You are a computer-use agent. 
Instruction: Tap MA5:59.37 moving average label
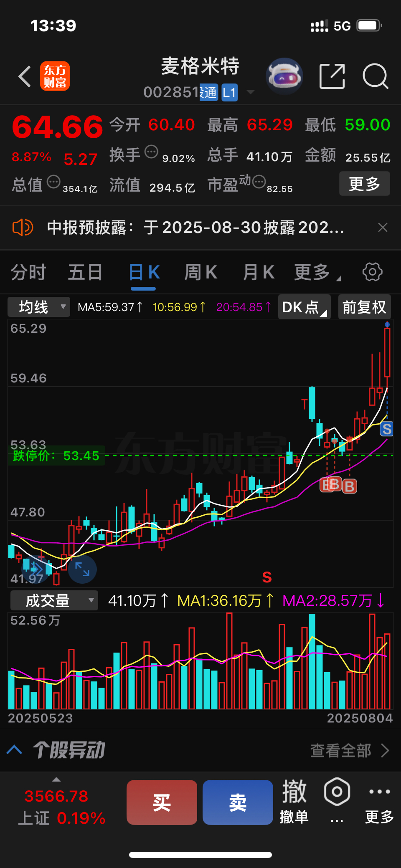[110, 307]
